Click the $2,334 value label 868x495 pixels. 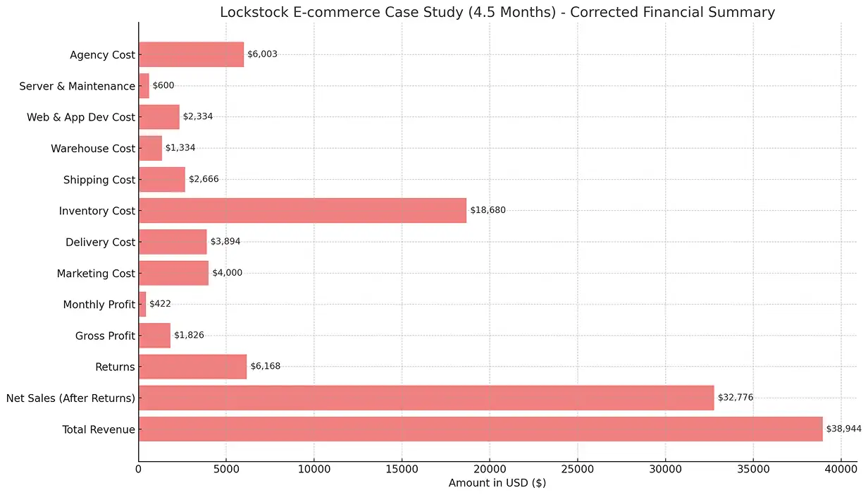click(198, 116)
